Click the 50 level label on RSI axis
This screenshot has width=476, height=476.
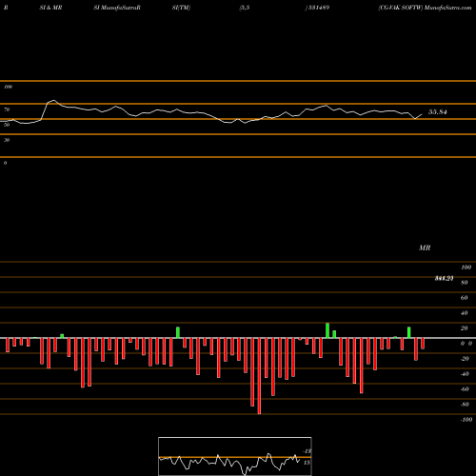(x=7, y=125)
